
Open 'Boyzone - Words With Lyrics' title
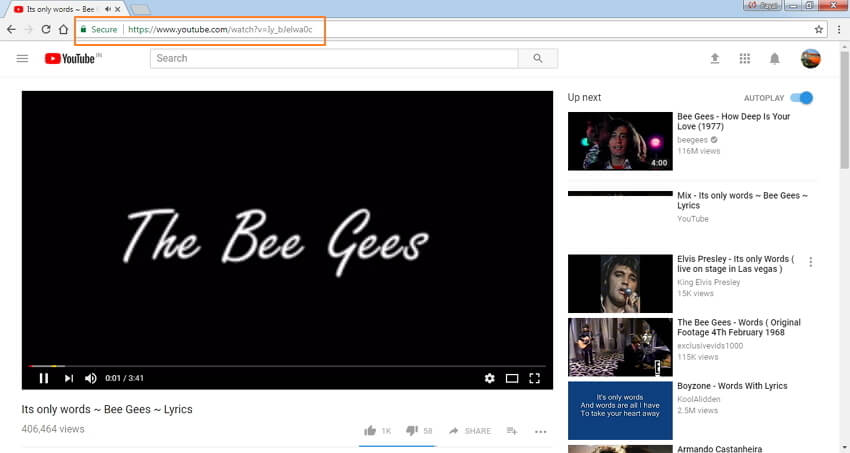click(x=732, y=386)
